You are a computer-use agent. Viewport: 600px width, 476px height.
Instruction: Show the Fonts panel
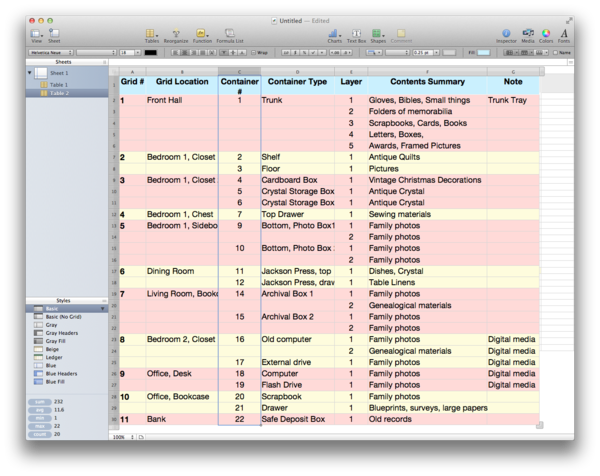tap(564, 33)
